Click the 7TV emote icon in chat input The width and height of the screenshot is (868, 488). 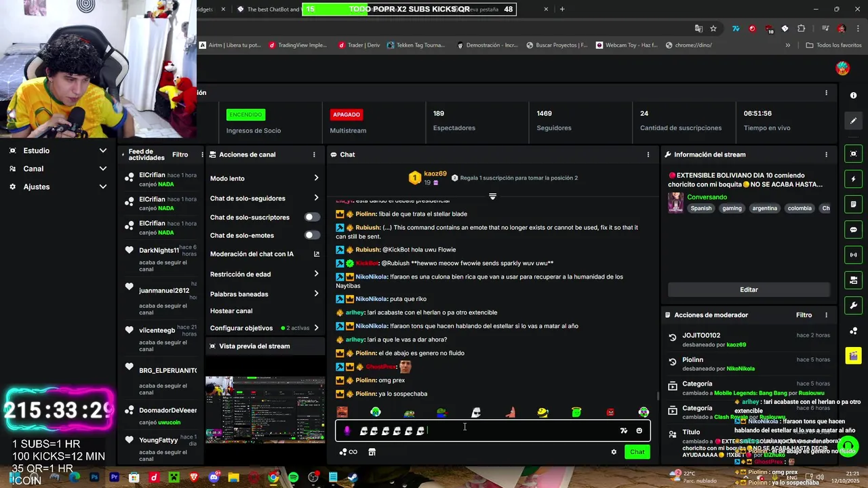tap(624, 430)
